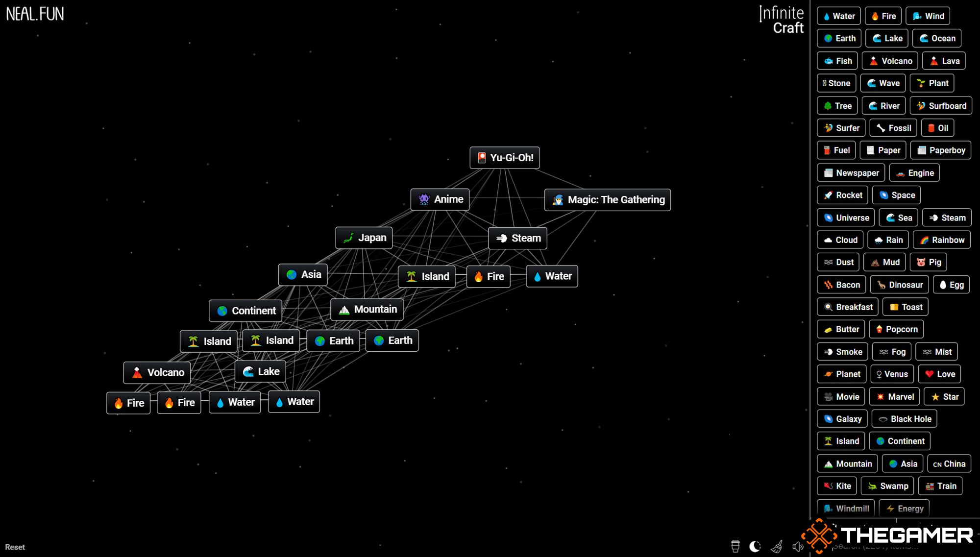Pick Wind from the sidebar list

click(x=928, y=16)
